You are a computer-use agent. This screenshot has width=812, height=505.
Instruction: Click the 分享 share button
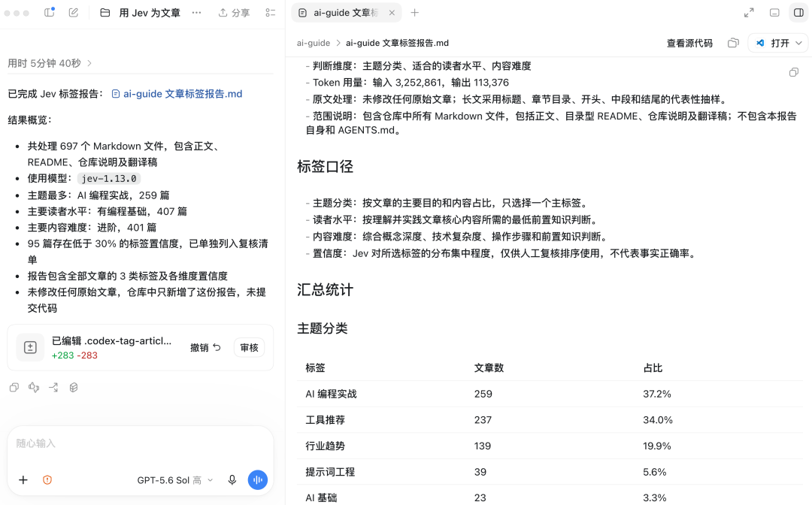tap(234, 13)
